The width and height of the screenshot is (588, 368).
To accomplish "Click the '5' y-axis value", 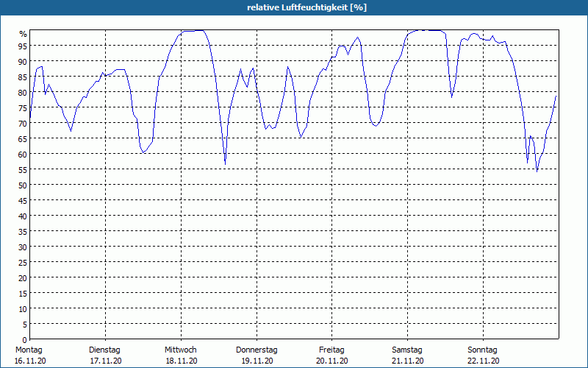I will point(25,325).
